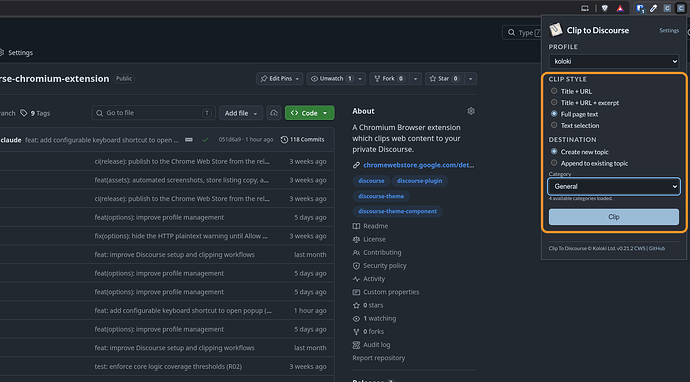Viewport: 690px width, 382px height.
Task: Open the 118 Commits history link
Action: (302, 140)
